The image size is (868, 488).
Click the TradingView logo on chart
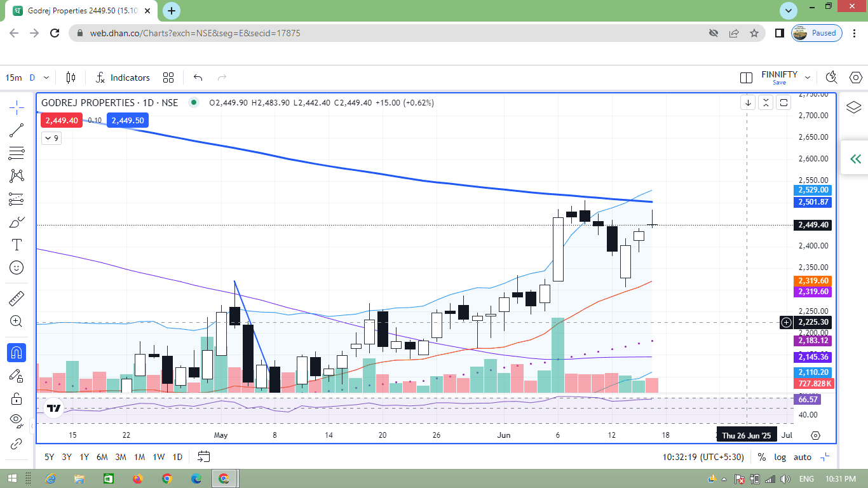(54, 409)
